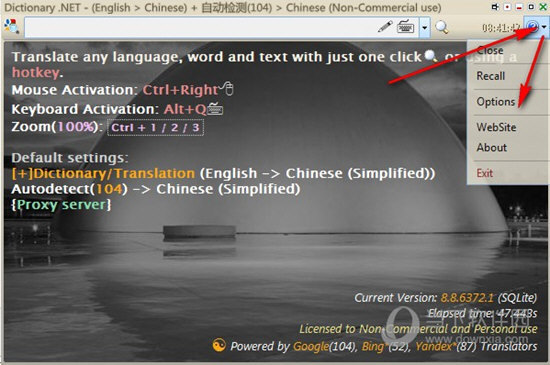Click the red dot pin icon in title bar
The height and width of the screenshot is (365, 550).
507,7
